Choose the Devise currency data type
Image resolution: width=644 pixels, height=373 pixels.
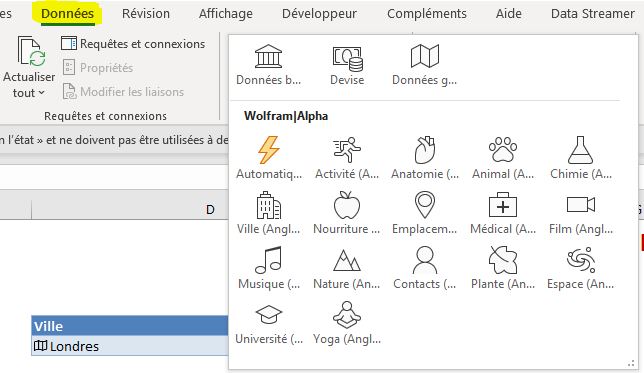pyautogui.click(x=347, y=64)
